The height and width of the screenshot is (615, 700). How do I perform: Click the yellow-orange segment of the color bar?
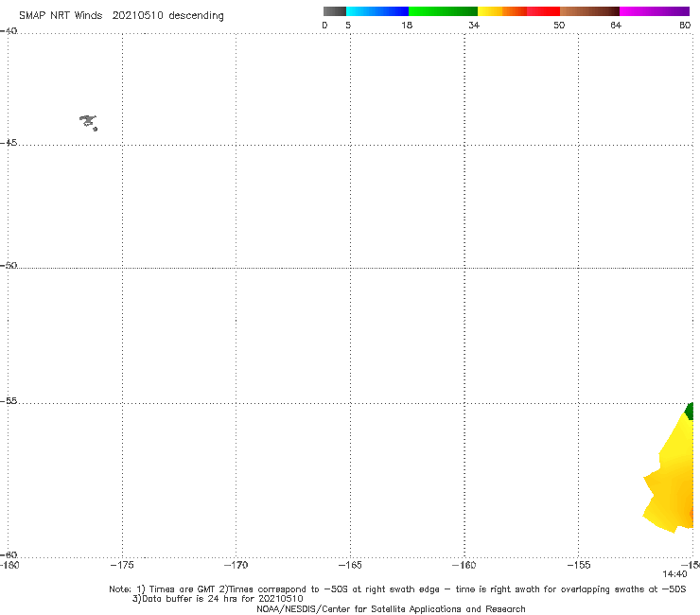point(501,11)
